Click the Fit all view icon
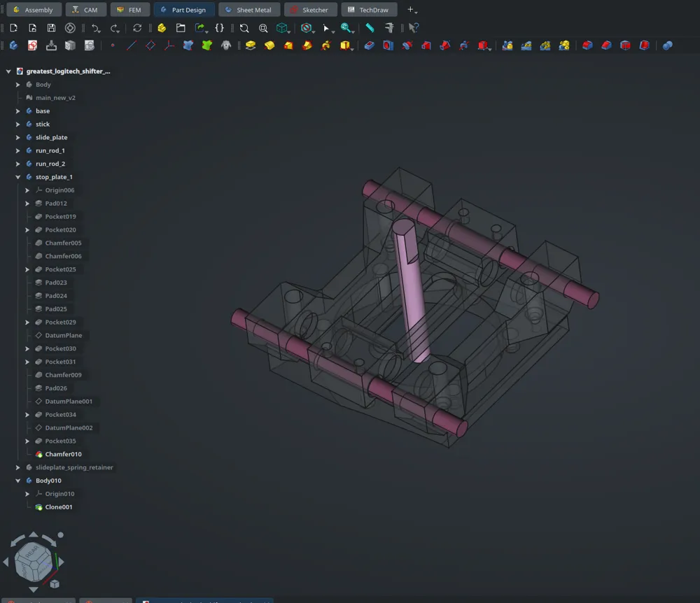 click(x=244, y=28)
